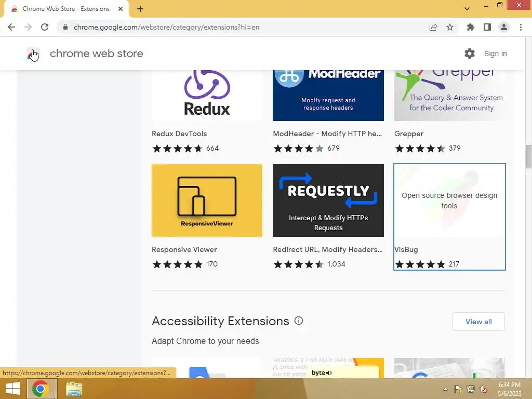This screenshot has height=399, width=532.
Task: Open Requestly extension thumbnail
Action: [328, 201]
